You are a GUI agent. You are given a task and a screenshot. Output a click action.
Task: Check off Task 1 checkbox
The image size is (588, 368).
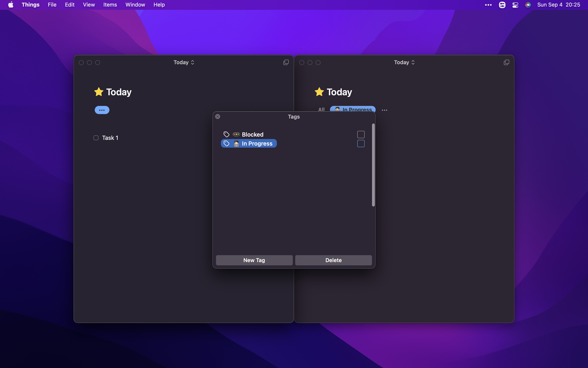pyautogui.click(x=96, y=138)
